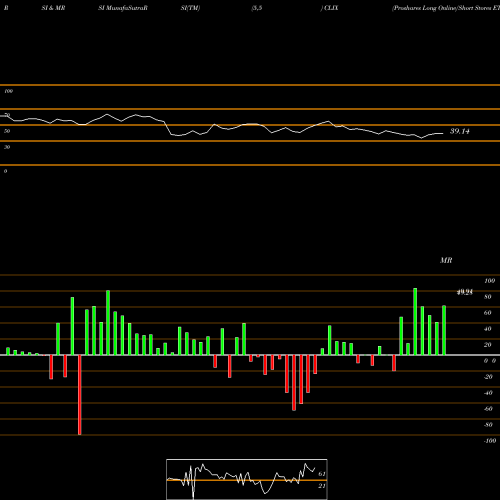500x500 pixels.
Task: Click the MR value label above the 80 tick
Action: click(x=465, y=292)
